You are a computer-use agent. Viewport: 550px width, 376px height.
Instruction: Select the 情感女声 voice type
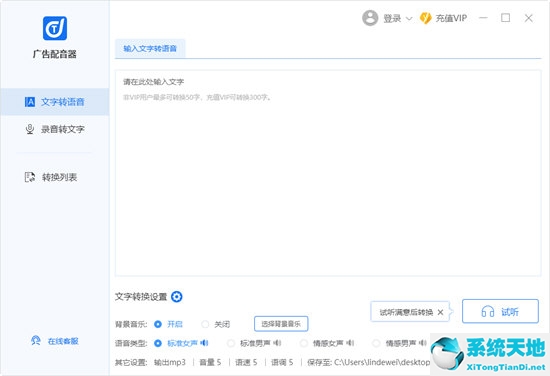pos(304,343)
